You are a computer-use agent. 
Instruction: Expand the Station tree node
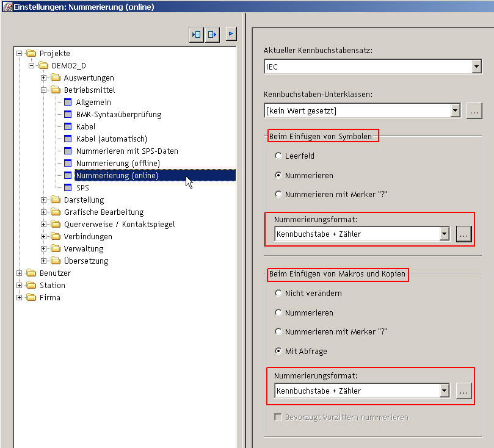click(x=19, y=285)
